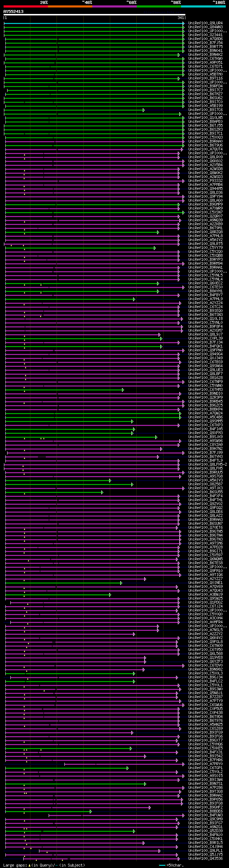
Task: Open the UniRef100_Q6OEC2 entry
Action: coord(205,283)
